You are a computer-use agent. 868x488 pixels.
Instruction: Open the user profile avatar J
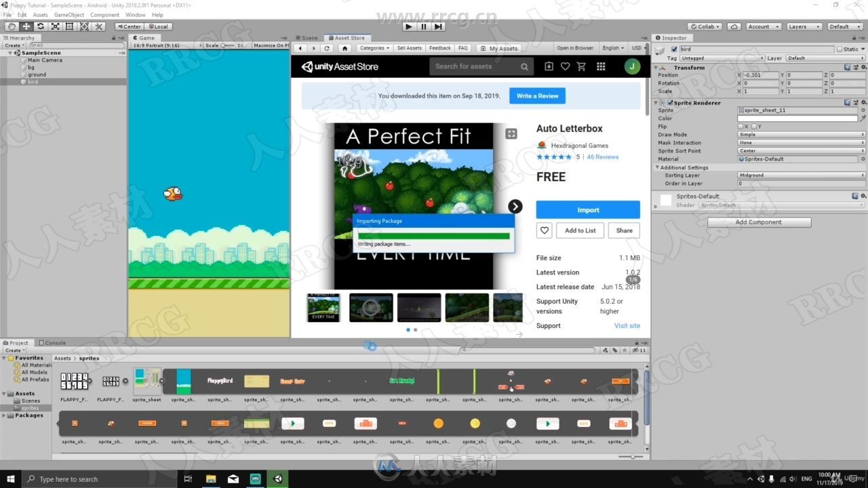click(x=632, y=66)
